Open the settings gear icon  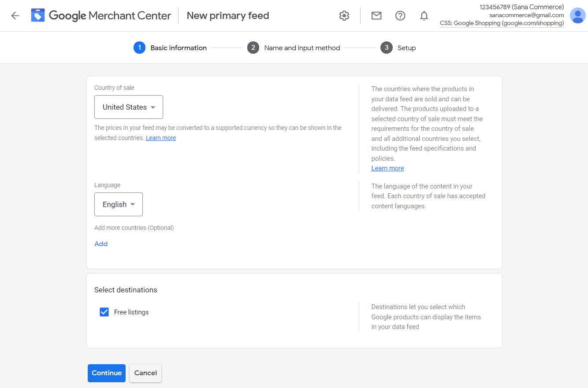(x=344, y=16)
